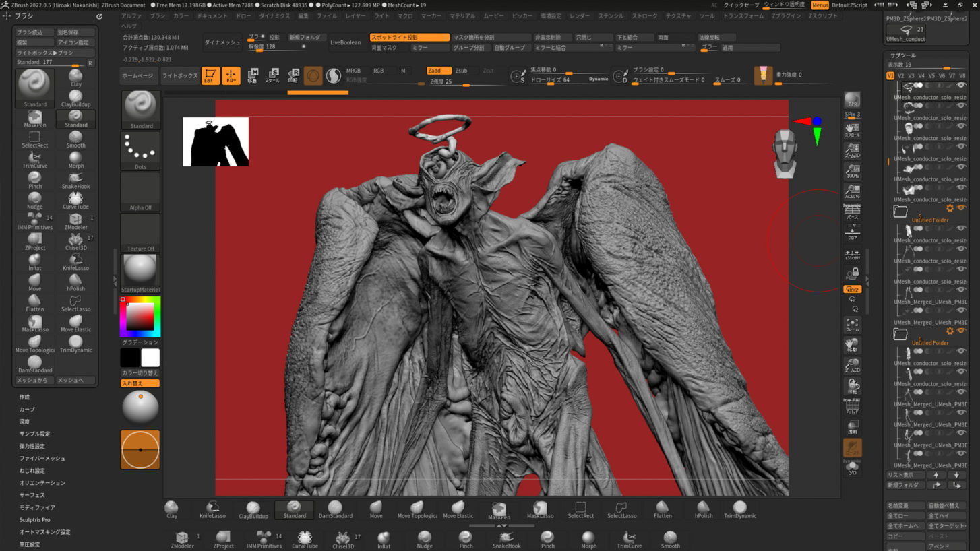Viewport: 980px width, 551px height.
Task: Select DamStandard brush in bottom shelf
Action: 335,510
